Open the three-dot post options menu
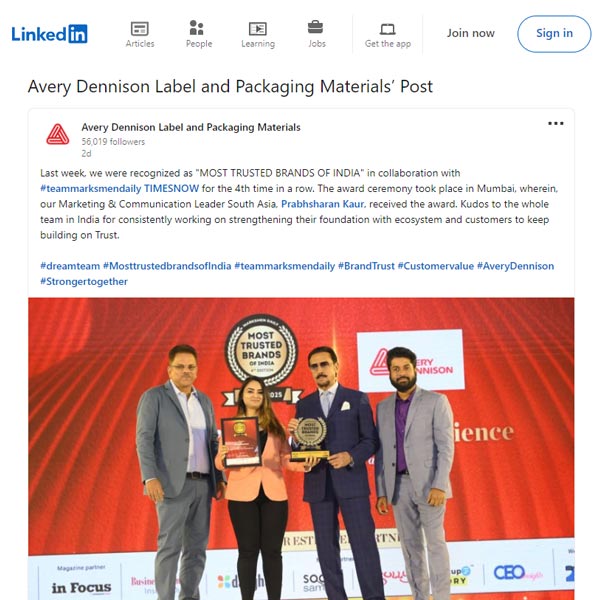Viewport: 600px width, 600px height. [555, 123]
